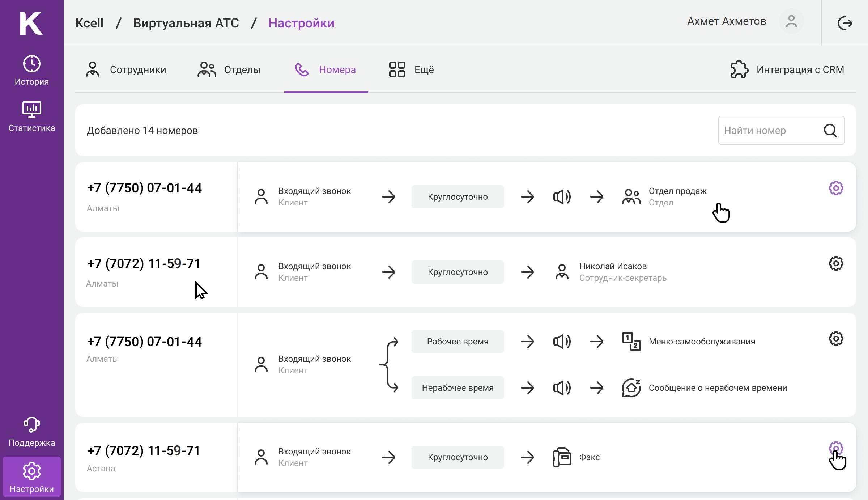Click the speaker icon before Отдел продаж
868x500 pixels.
562,197
